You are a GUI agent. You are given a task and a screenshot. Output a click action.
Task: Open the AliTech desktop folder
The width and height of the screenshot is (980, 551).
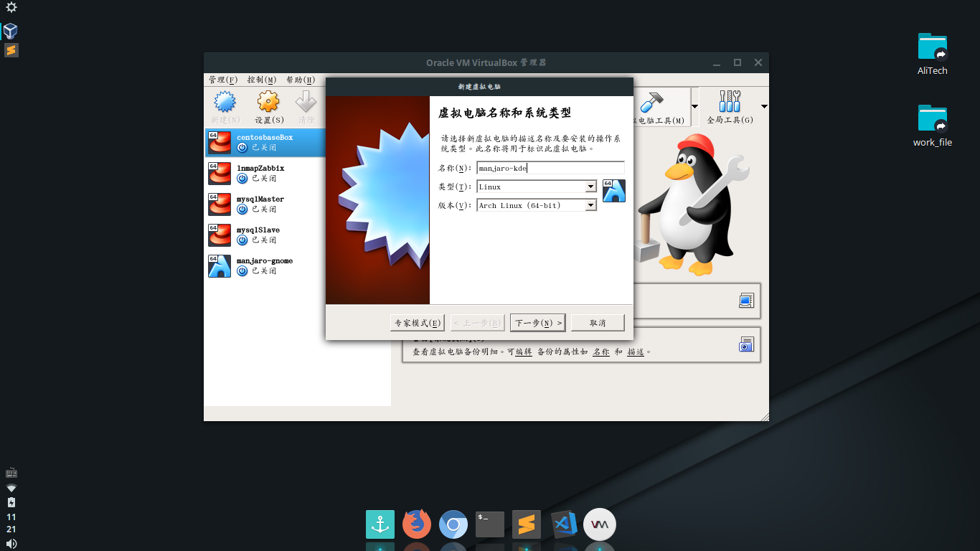click(x=933, y=47)
